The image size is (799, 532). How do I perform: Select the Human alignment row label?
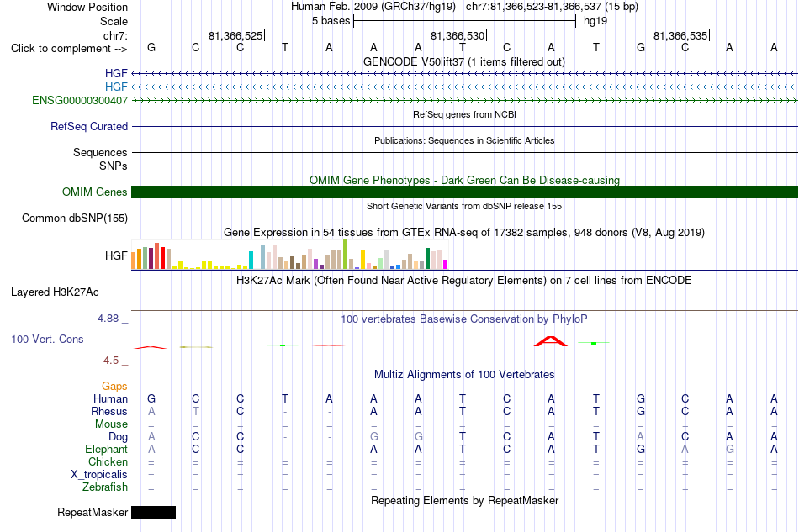110,398
